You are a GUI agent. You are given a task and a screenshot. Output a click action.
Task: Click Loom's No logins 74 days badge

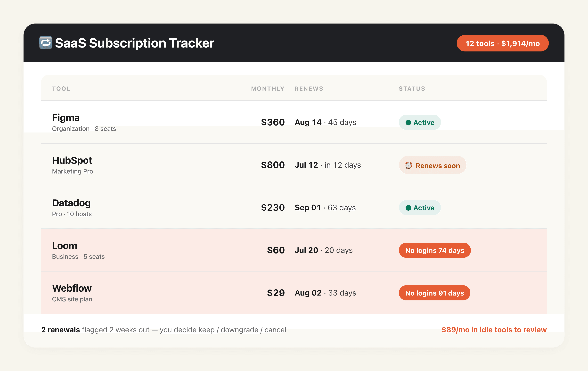click(x=435, y=250)
